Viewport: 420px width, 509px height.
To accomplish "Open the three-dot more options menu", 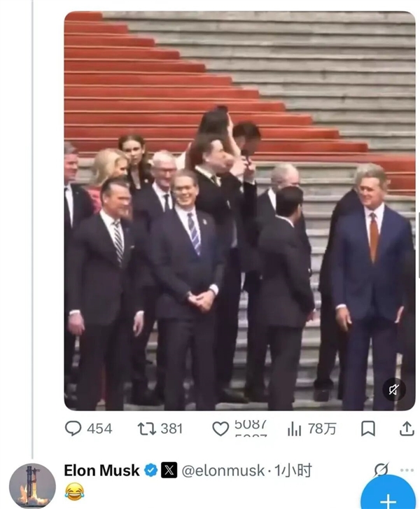I will [407, 470].
